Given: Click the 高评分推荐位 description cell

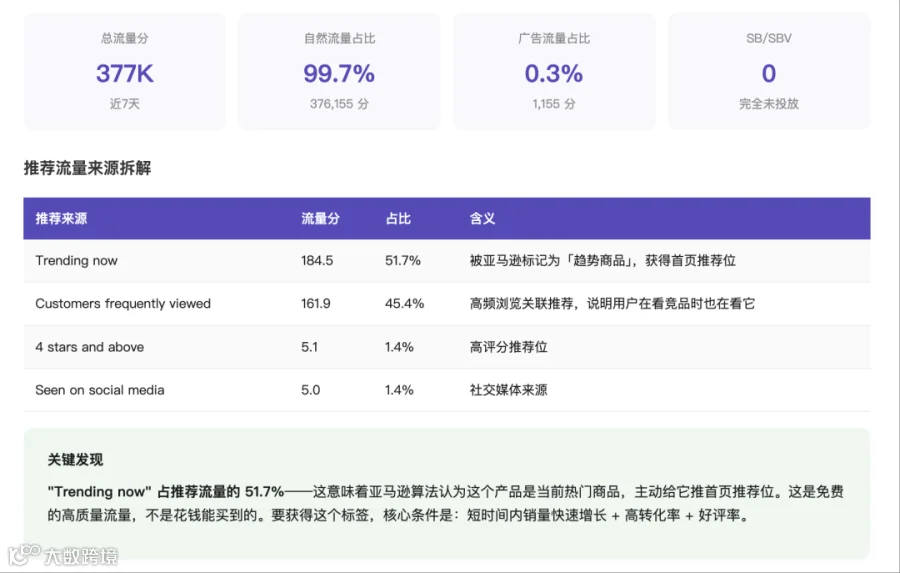Looking at the screenshot, I should coord(509,347).
